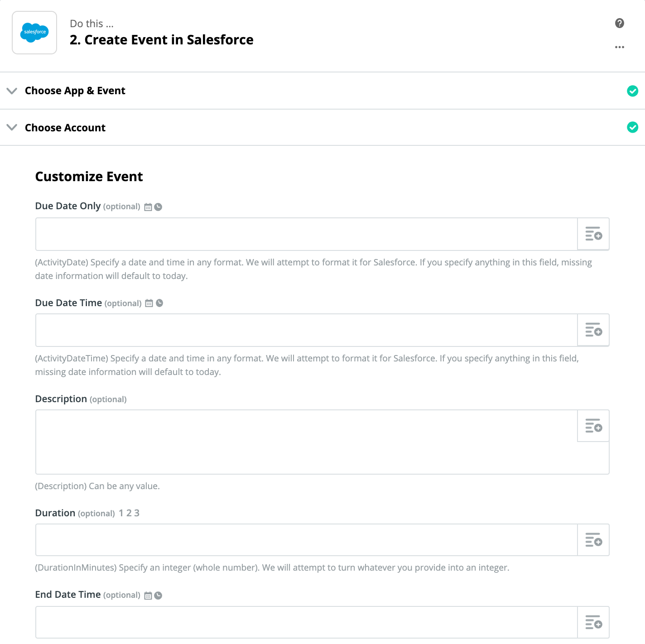Click the Due Date Only label
645x644 pixels.
pyautogui.click(x=68, y=206)
